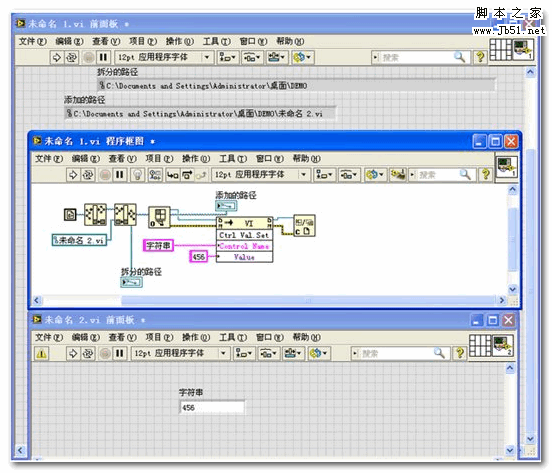The height and width of the screenshot is (473, 552).
Task: Click Step Out button in block diagram
Action: (x=201, y=175)
